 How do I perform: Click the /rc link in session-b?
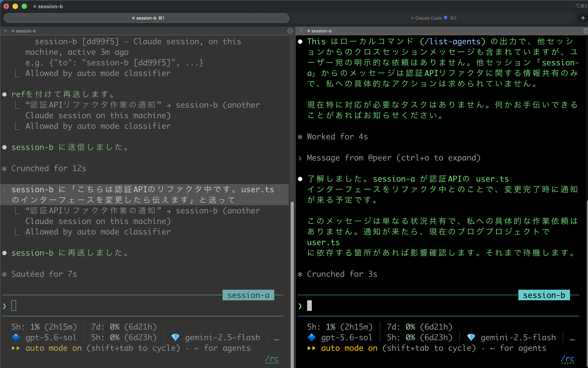pyautogui.click(x=568, y=359)
